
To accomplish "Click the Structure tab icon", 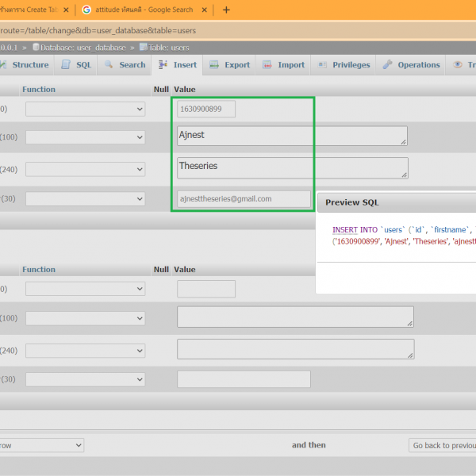I will coord(5,65).
